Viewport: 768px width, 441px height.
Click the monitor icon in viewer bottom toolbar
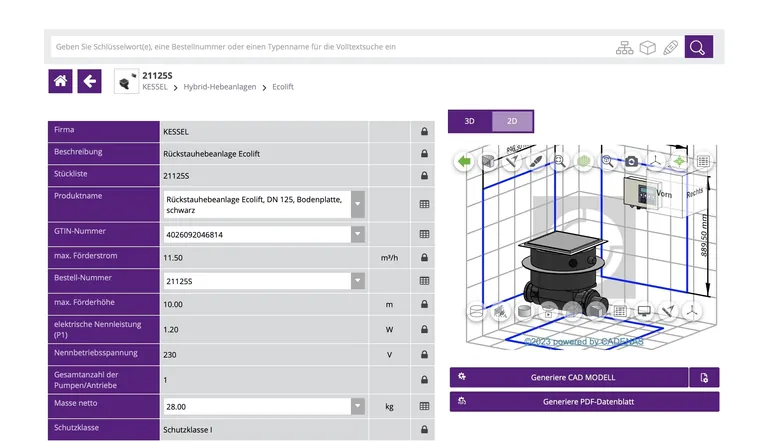[x=644, y=312]
